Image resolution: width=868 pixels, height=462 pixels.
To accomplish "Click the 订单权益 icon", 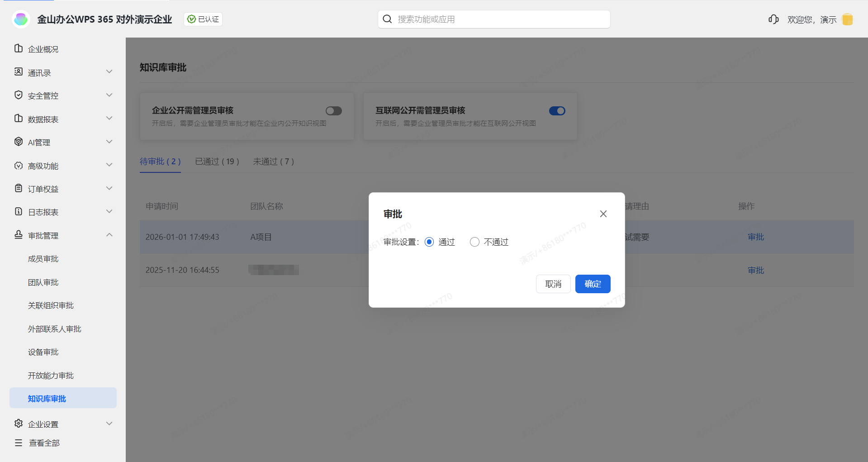I will click(19, 188).
